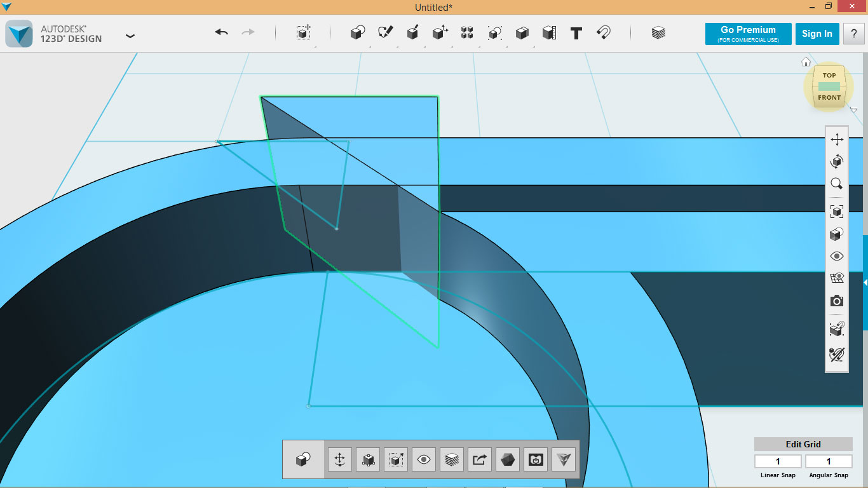Open the Measure tool
This screenshot has width=868, height=488.
(550, 33)
